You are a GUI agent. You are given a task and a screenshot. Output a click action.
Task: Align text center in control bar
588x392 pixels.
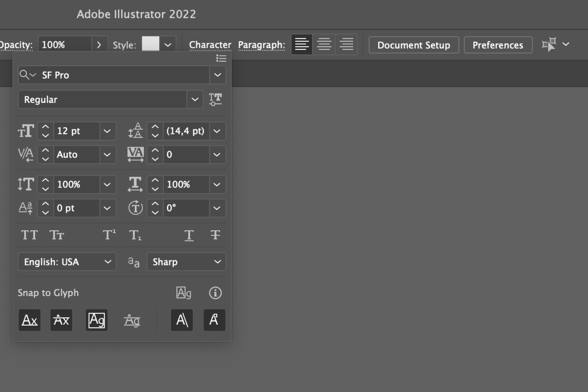[324, 44]
